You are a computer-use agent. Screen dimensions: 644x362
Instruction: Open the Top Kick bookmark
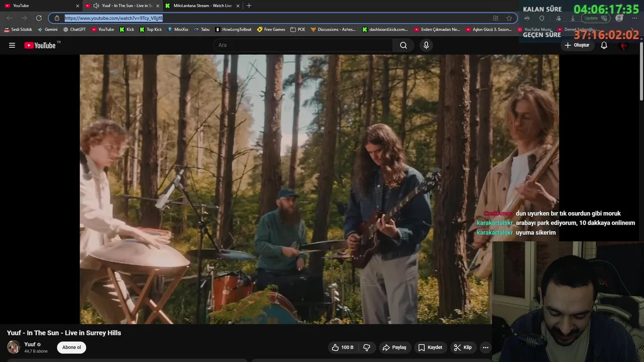point(150,30)
